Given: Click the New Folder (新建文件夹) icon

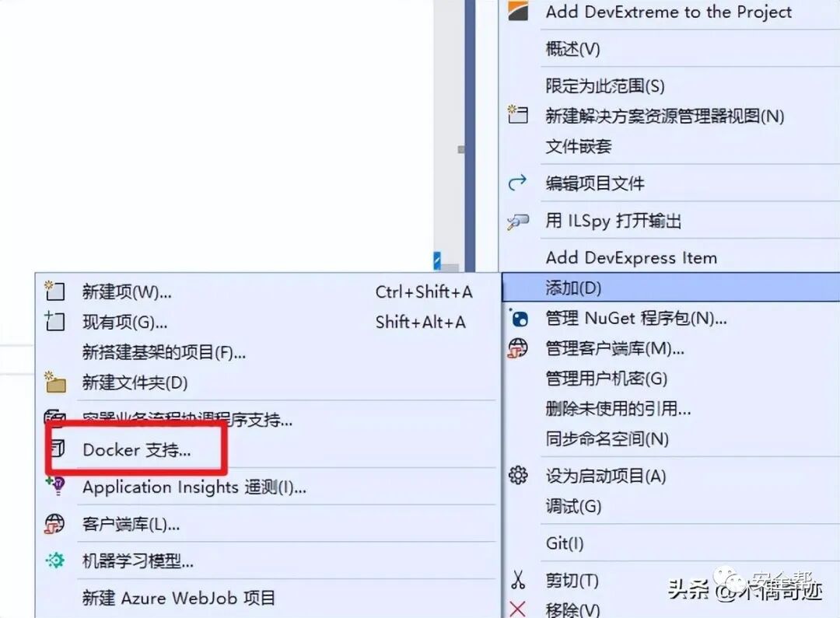Looking at the screenshot, I should (x=56, y=382).
